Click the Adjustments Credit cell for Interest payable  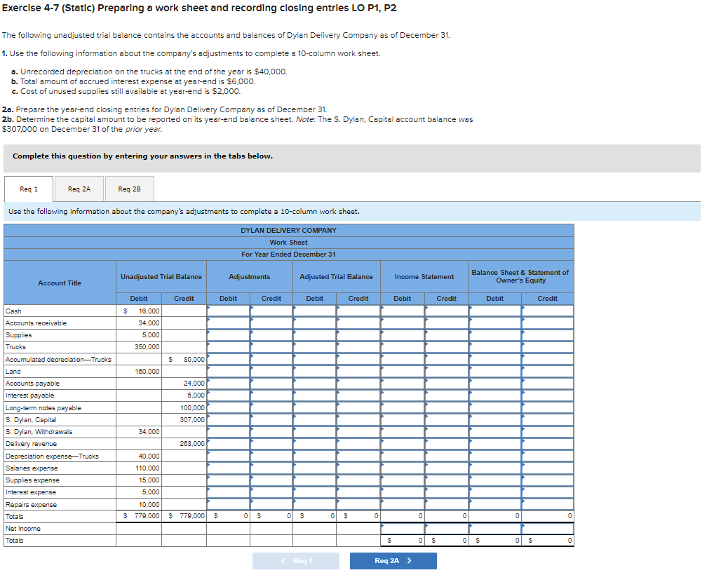pos(271,395)
